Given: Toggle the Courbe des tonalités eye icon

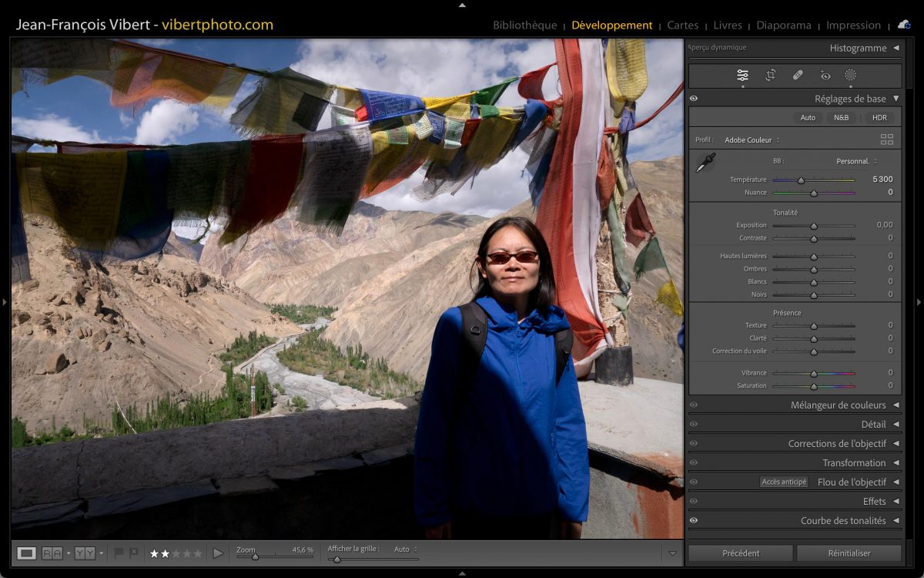Looking at the screenshot, I should point(694,521).
